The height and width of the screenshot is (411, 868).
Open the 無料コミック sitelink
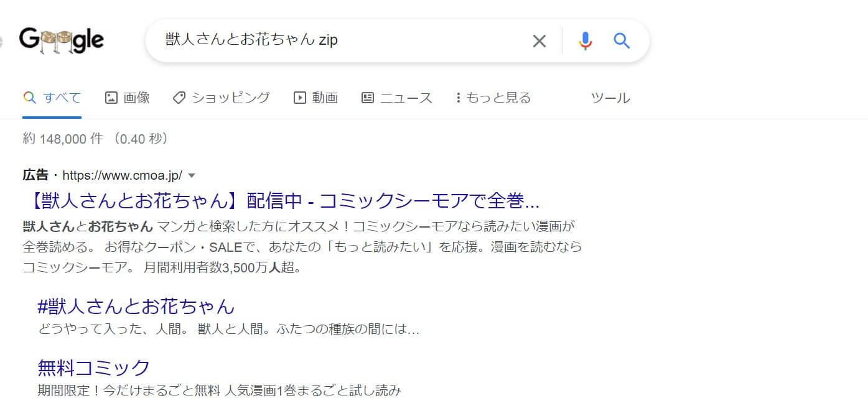(94, 367)
